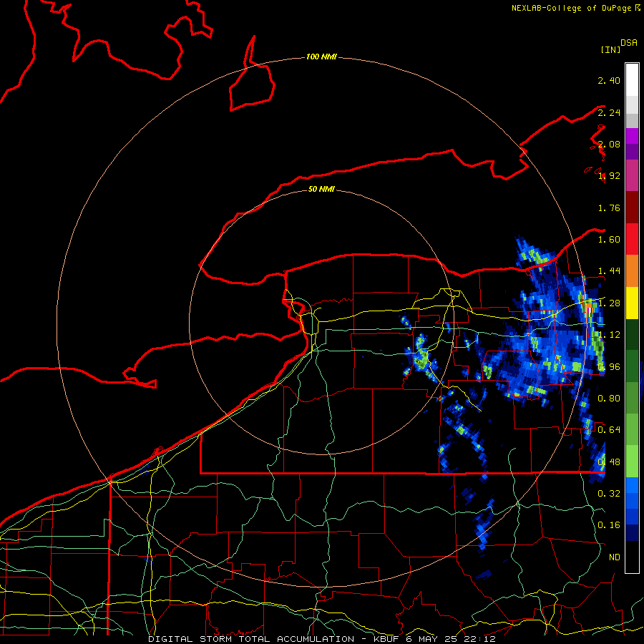Viewport: 644px width, 644px height.
Task: Click the DSA product label above legend
Action: (x=629, y=43)
